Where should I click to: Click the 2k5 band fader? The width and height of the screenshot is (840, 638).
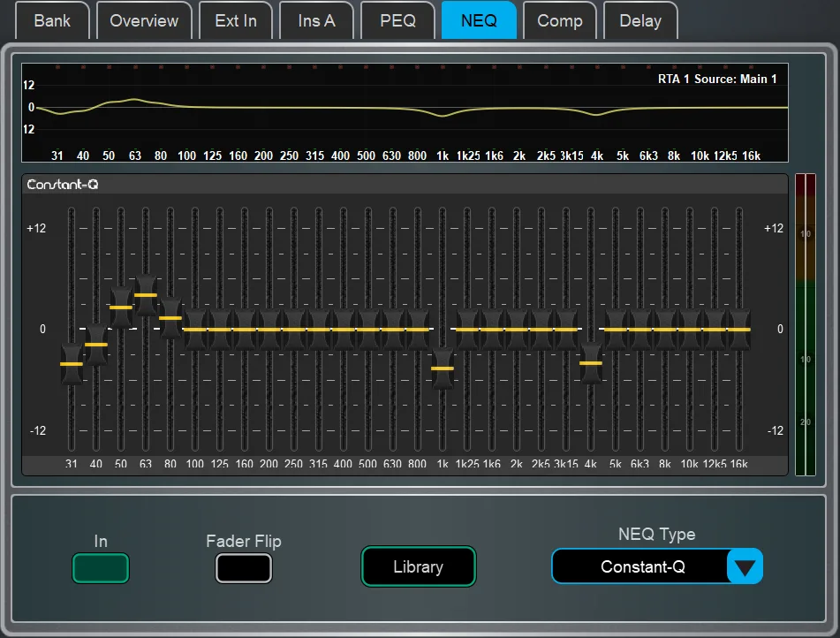pos(541,330)
